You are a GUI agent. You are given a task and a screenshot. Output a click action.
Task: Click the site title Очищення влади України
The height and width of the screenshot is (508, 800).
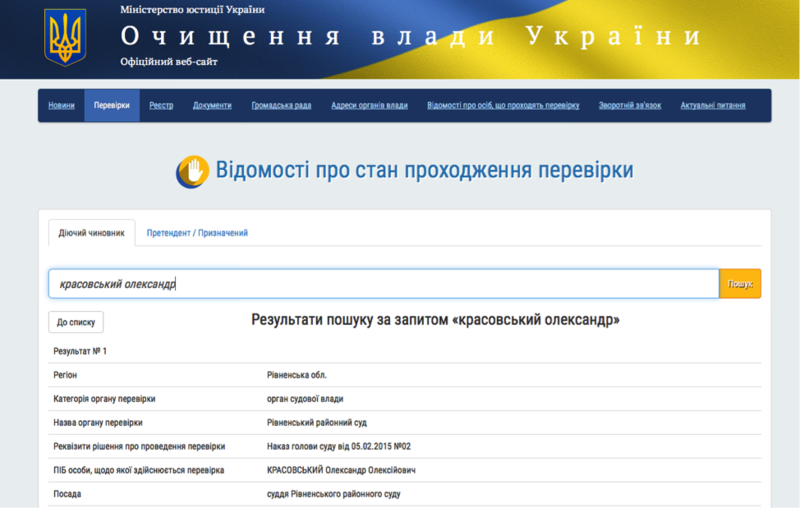tap(411, 37)
